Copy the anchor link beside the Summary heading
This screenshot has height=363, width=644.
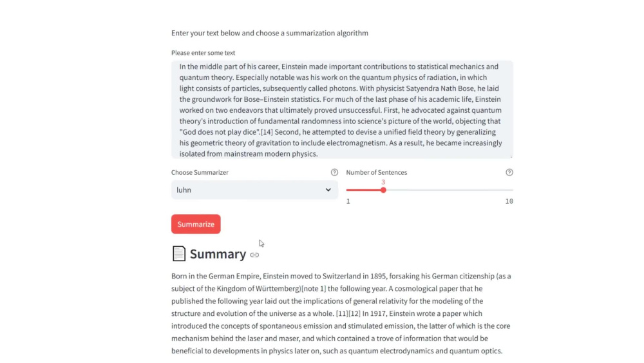point(254,255)
